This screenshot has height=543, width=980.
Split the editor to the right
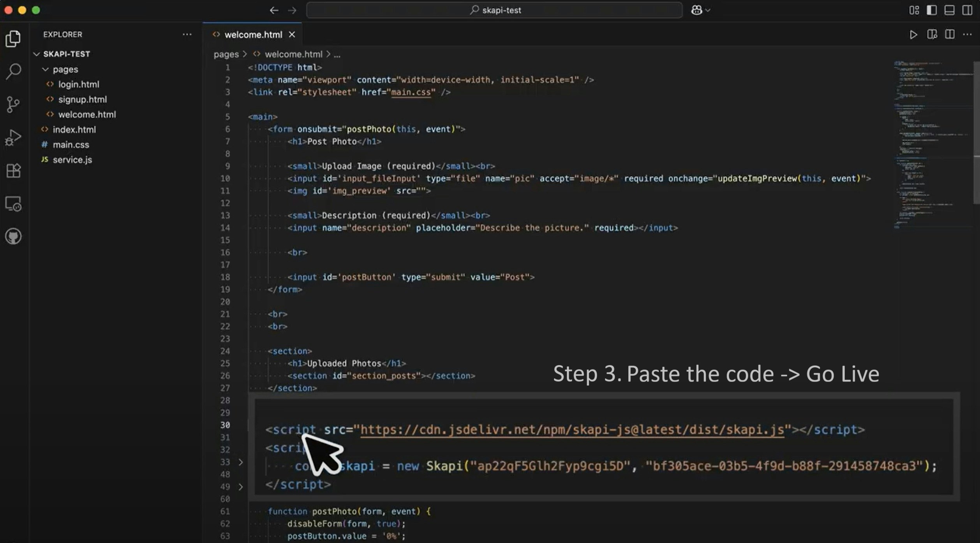[x=950, y=35]
